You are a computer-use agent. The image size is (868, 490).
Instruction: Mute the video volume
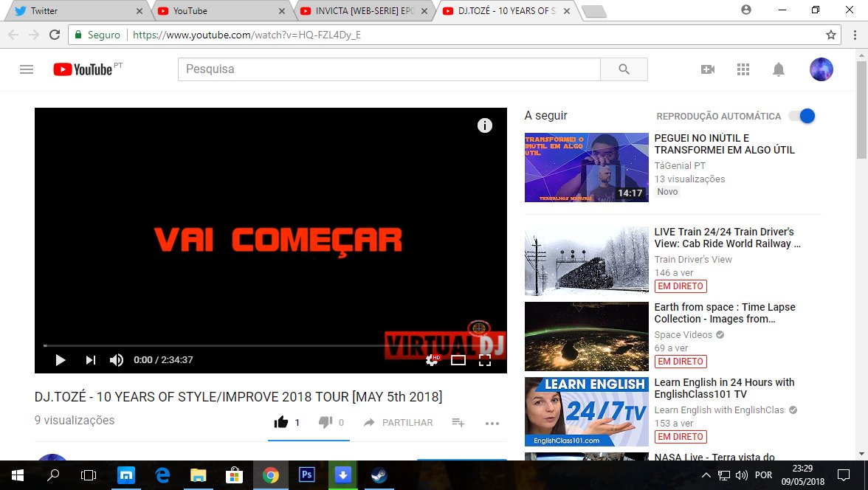tap(117, 360)
